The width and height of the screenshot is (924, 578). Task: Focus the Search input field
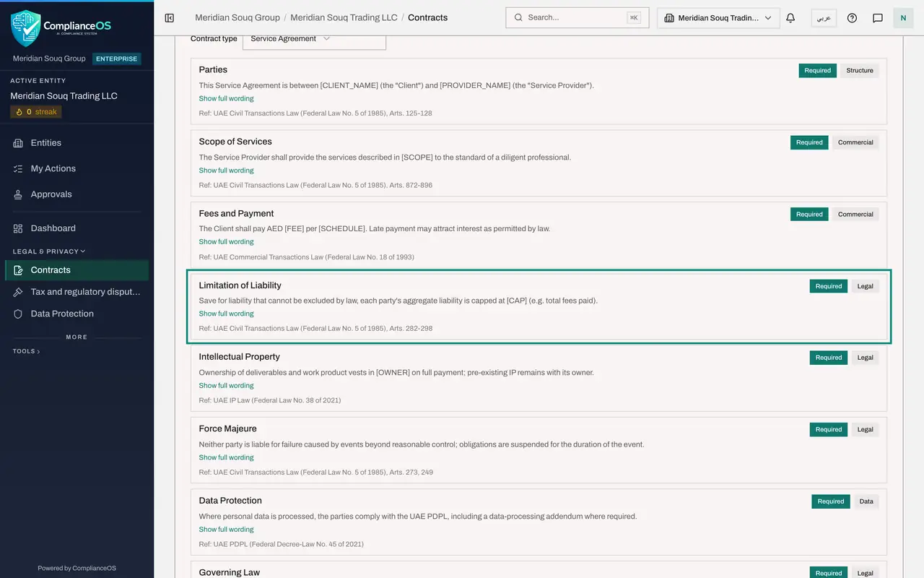(577, 17)
